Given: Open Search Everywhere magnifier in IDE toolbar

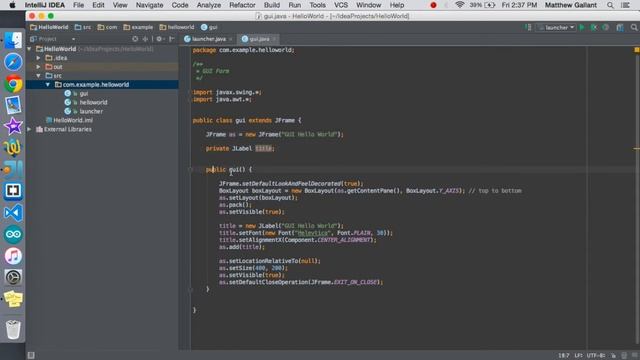Looking at the screenshot, I should point(634,27).
